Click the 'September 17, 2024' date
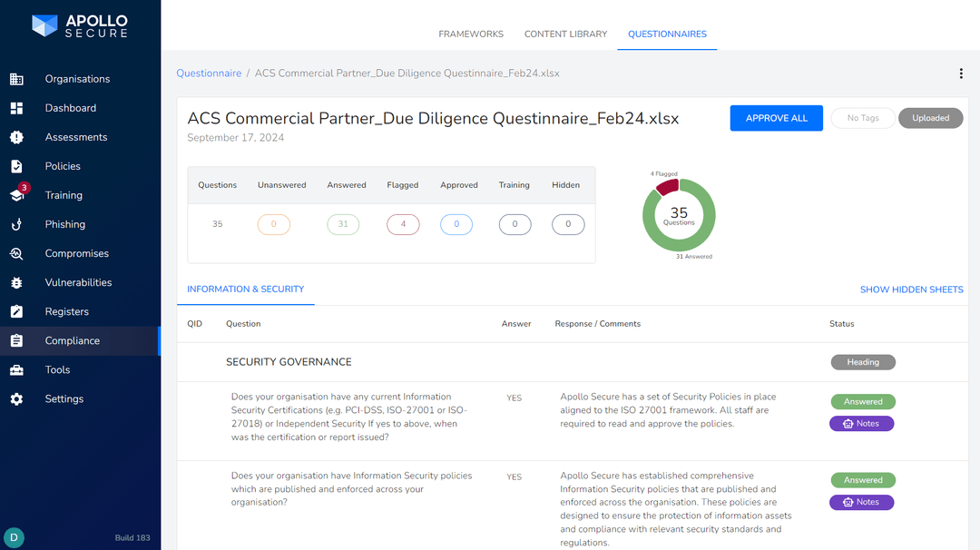This screenshot has width=980, height=550. coord(236,138)
